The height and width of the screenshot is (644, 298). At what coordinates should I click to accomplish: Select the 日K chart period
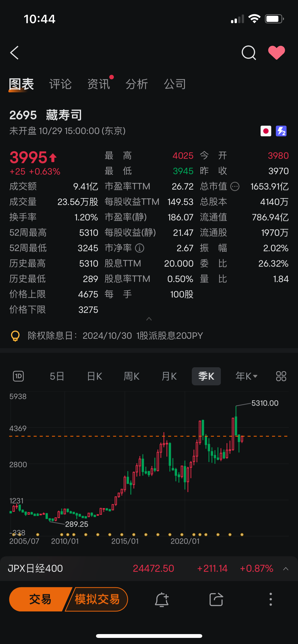click(94, 376)
